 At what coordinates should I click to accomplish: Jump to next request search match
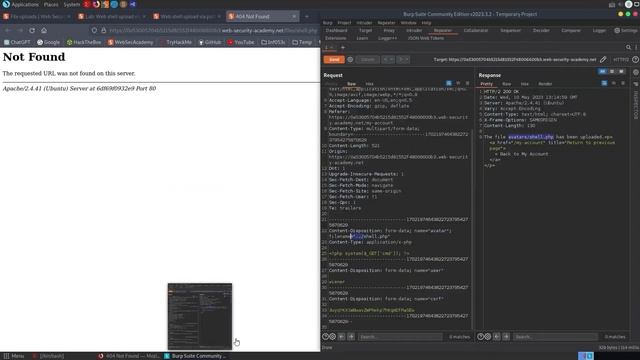point(351,337)
